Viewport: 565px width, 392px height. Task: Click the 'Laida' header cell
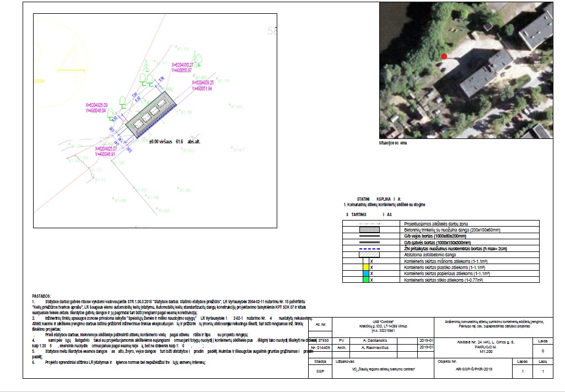pos(542,341)
